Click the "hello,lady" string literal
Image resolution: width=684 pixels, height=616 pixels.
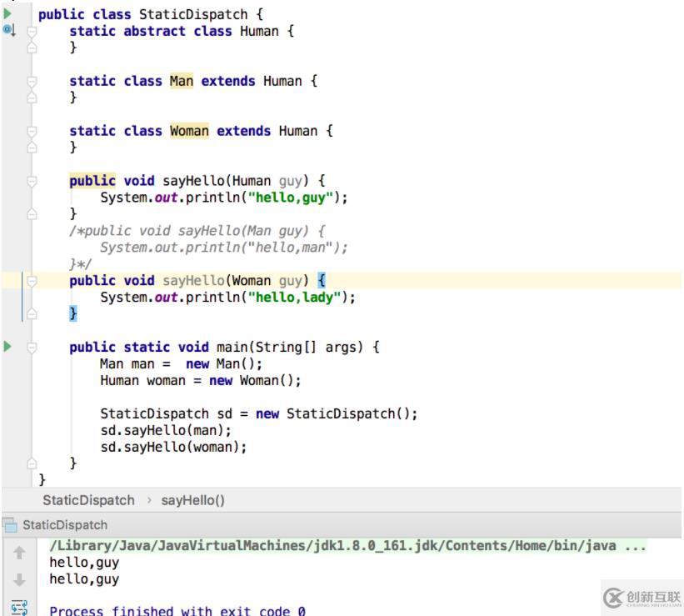[294, 298]
